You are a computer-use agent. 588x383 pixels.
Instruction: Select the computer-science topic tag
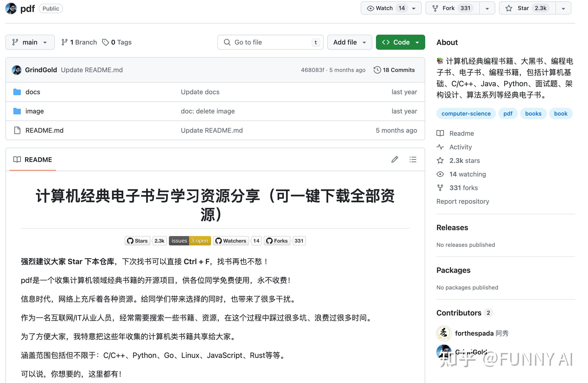(466, 113)
